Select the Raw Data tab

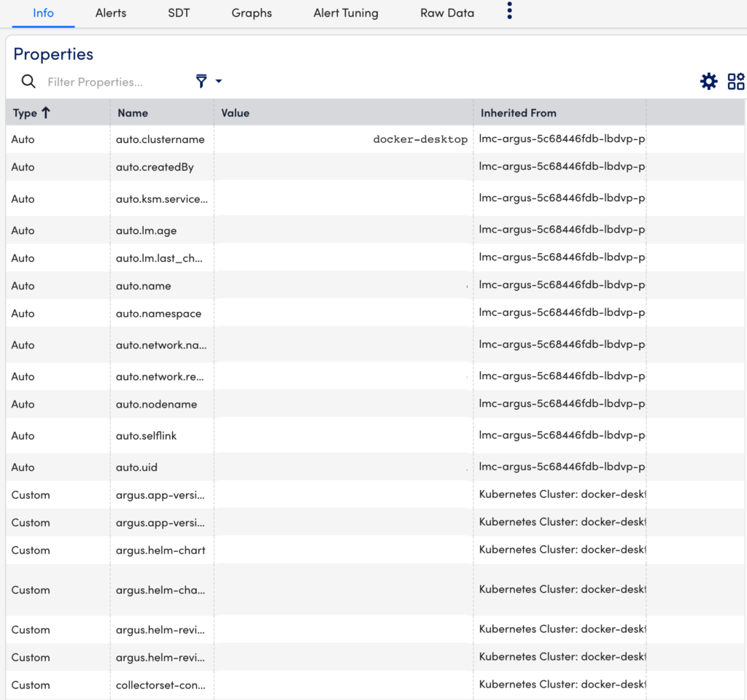446,13
